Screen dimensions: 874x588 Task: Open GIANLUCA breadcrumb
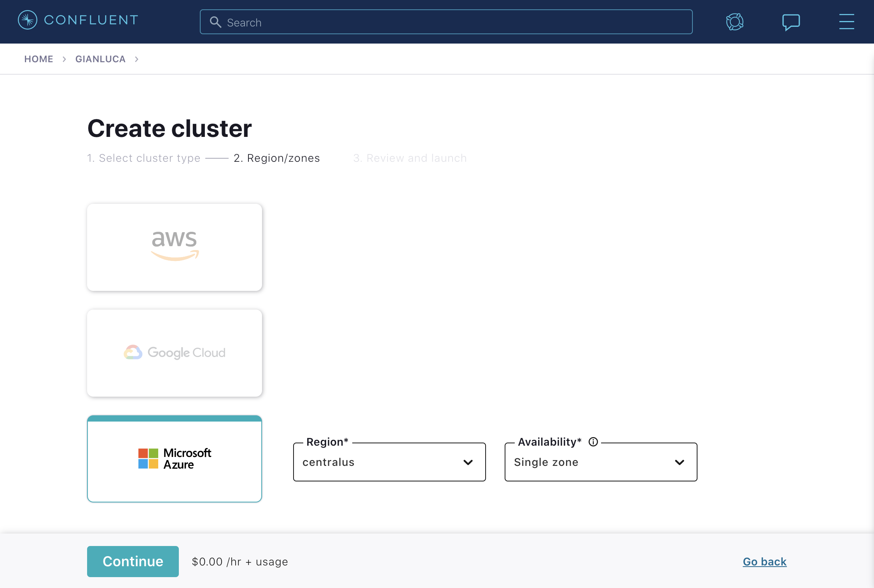100,59
